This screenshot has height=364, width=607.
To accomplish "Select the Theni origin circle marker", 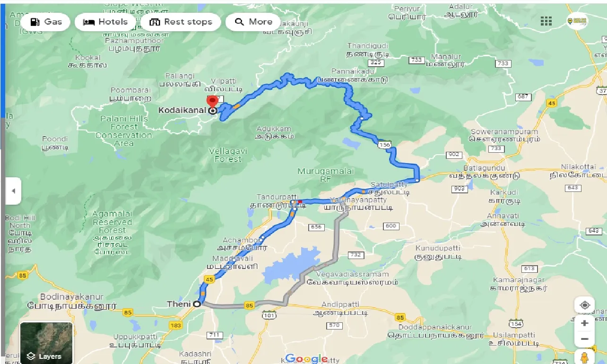I will (x=197, y=304).
